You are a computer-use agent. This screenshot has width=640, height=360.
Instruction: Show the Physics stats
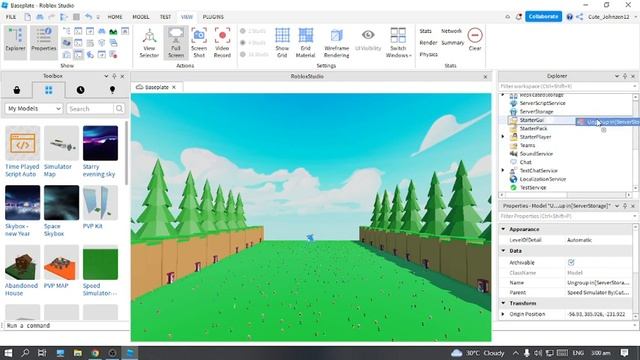pyautogui.click(x=429, y=54)
